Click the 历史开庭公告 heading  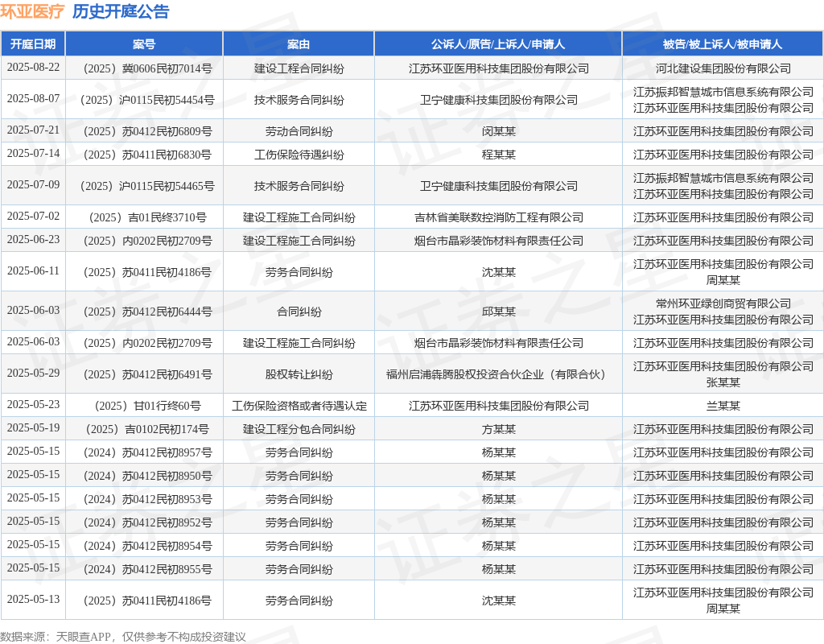coord(121,11)
